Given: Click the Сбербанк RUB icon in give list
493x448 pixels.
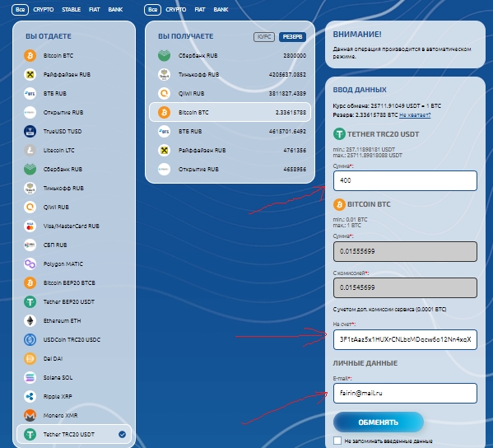Looking at the screenshot, I should coord(30,170).
